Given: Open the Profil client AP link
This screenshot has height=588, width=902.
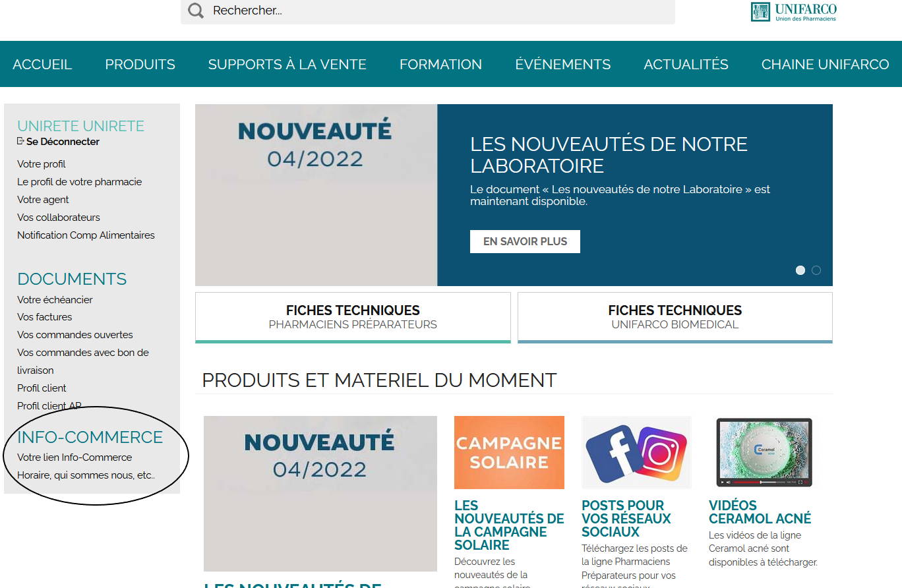Looking at the screenshot, I should tap(49, 406).
